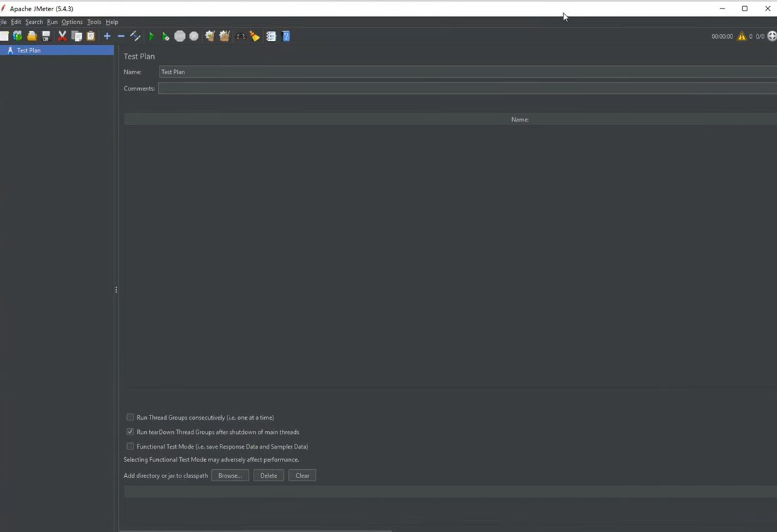Click Browse to add classpath jar
Screen dimensions: 777x532
230,475
